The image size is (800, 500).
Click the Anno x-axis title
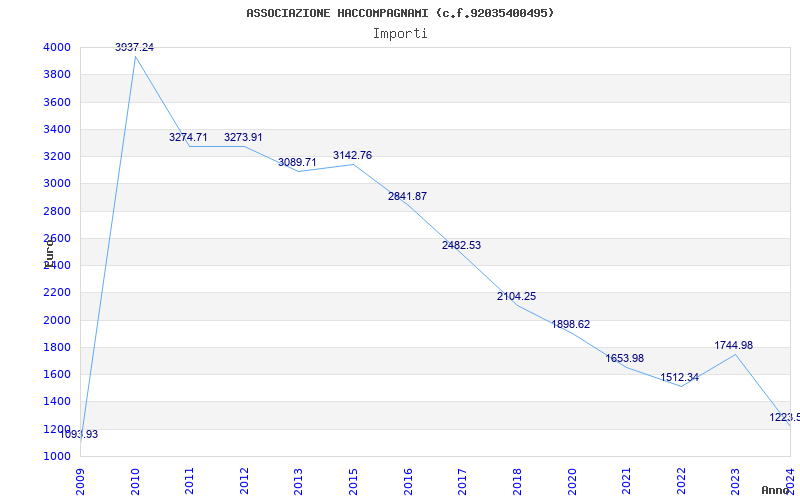(x=775, y=490)
